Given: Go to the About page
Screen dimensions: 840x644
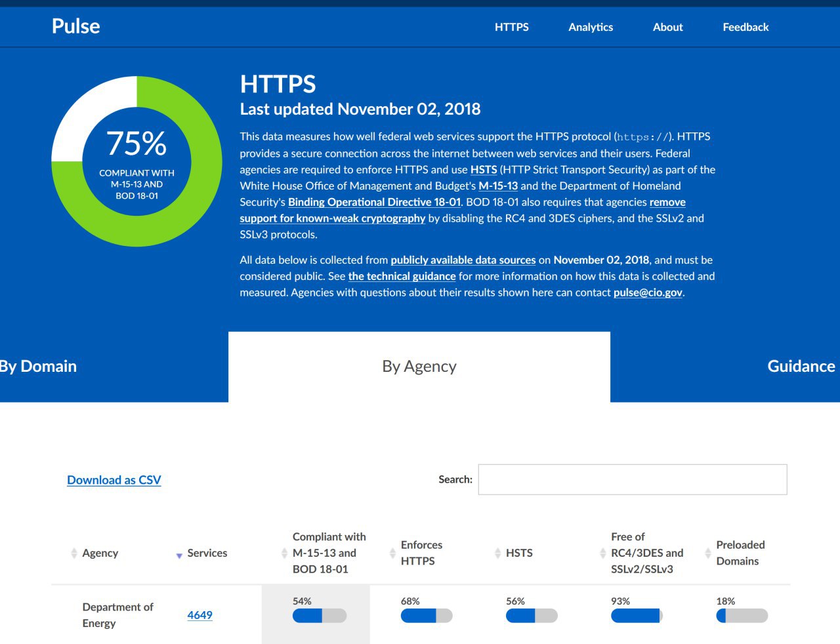Looking at the screenshot, I should pos(667,27).
